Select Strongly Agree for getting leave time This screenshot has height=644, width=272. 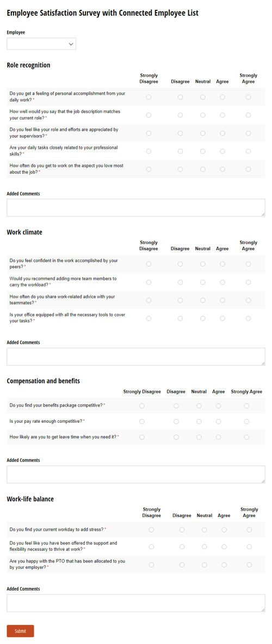point(246,437)
